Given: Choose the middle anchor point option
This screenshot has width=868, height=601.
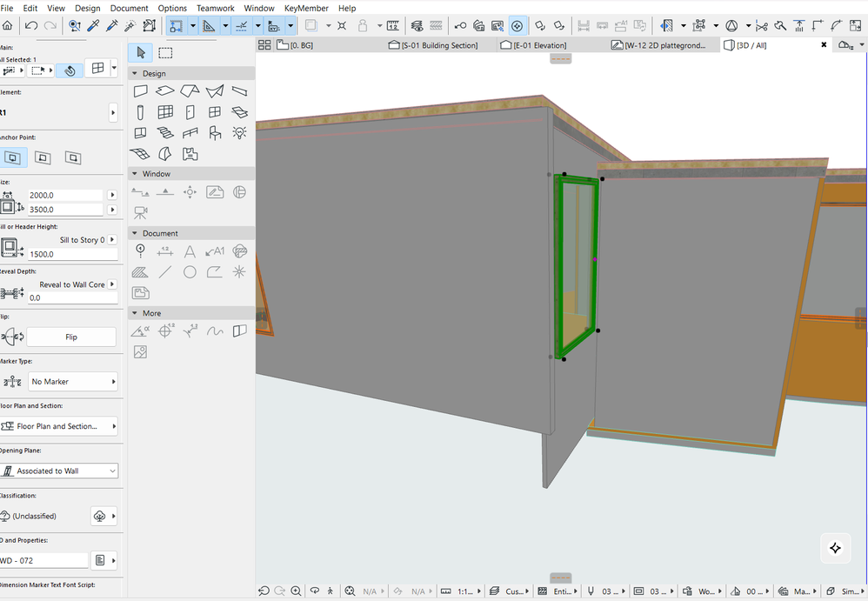Looking at the screenshot, I should (x=43, y=157).
